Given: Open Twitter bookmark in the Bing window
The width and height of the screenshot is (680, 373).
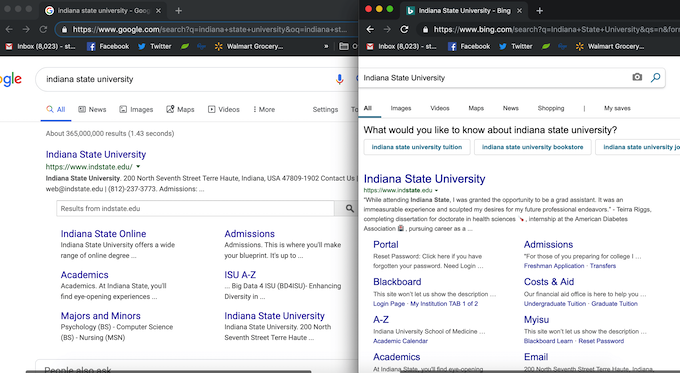Looking at the screenshot, I should click(515, 46).
